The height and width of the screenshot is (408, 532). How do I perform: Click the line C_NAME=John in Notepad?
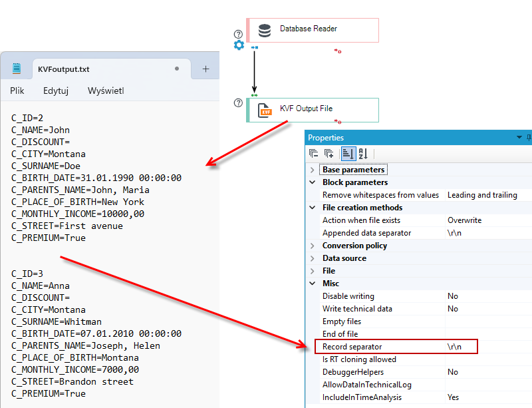(x=41, y=130)
